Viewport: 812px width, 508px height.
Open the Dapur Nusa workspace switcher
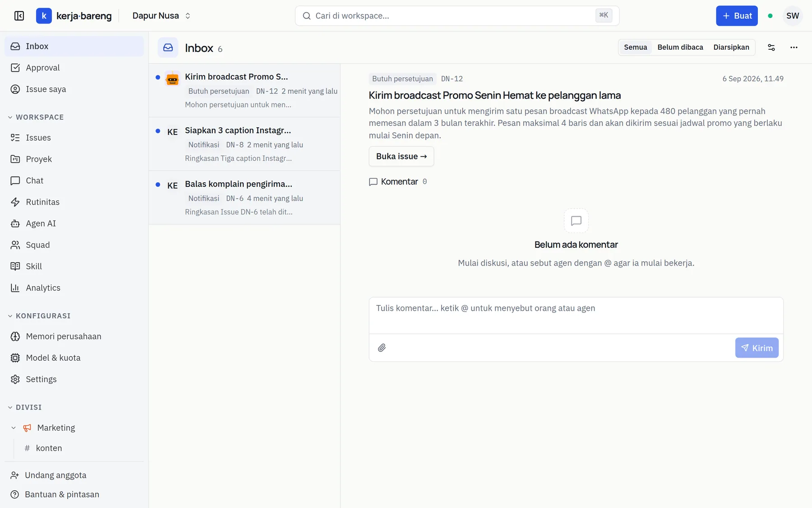(161, 16)
